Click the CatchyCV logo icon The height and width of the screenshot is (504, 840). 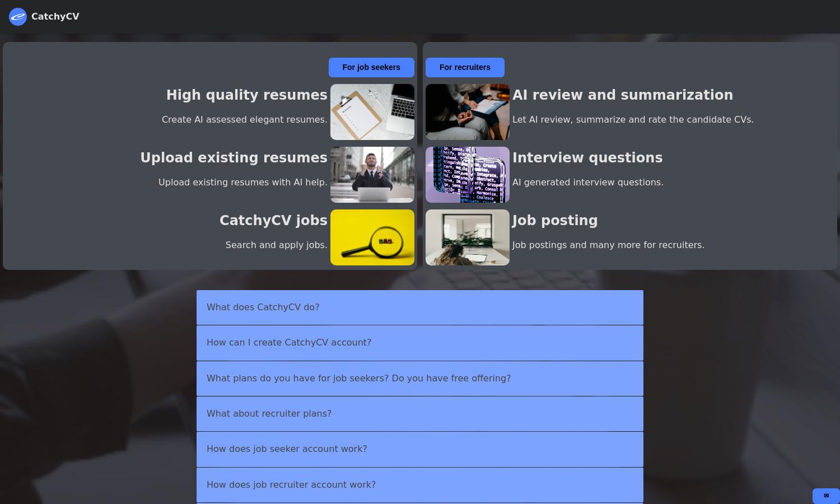coord(18,17)
